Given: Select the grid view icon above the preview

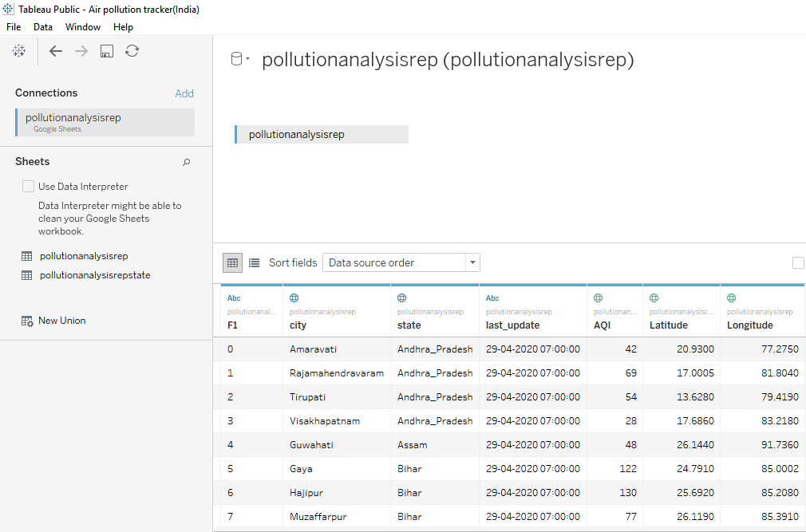Looking at the screenshot, I should click(232, 262).
